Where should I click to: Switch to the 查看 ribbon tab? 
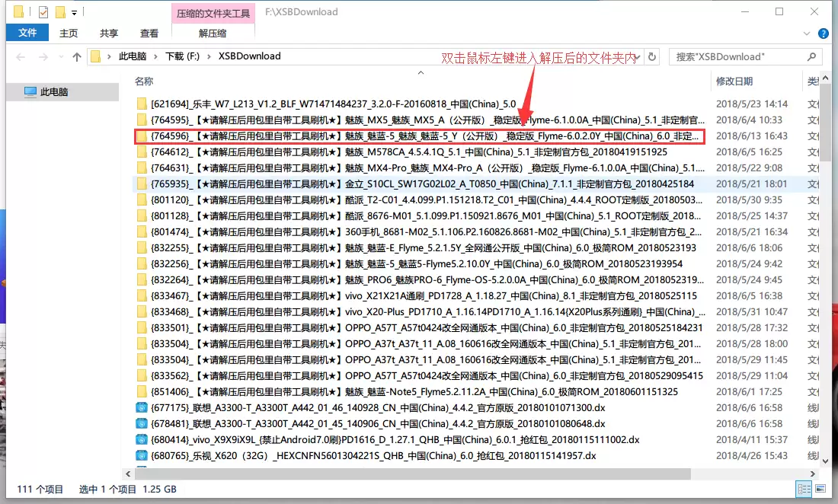(x=149, y=33)
